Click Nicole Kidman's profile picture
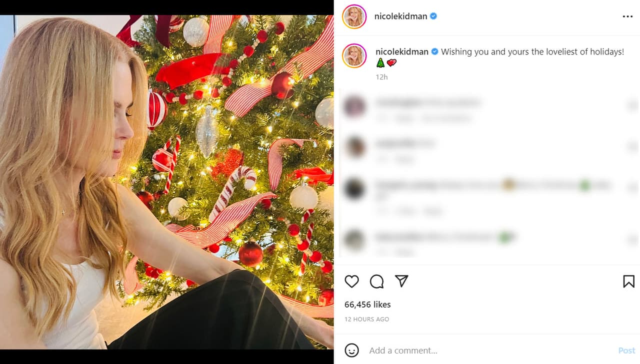 coord(354,16)
